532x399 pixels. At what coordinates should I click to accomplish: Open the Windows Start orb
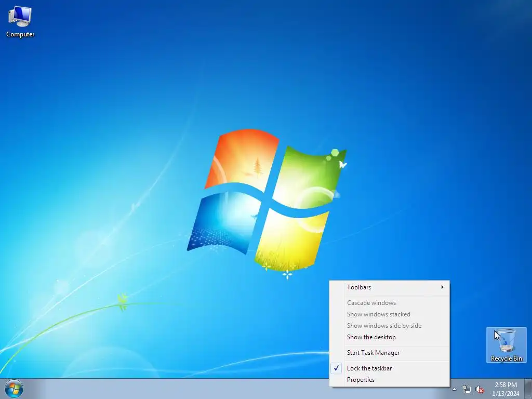[14, 389]
